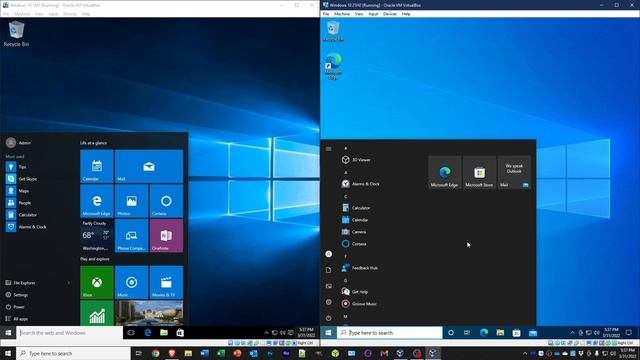This screenshot has width=640, height=360.
Task: Open the Help menu in right VirtualBox window
Action: click(406, 14)
